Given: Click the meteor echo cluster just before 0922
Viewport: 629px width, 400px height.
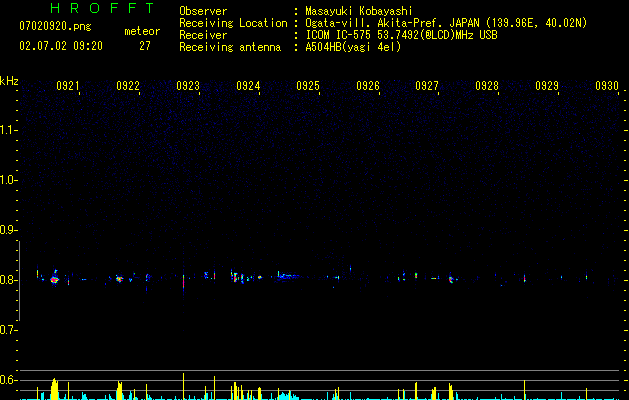Looking at the screenshot, I should [119, 278].
